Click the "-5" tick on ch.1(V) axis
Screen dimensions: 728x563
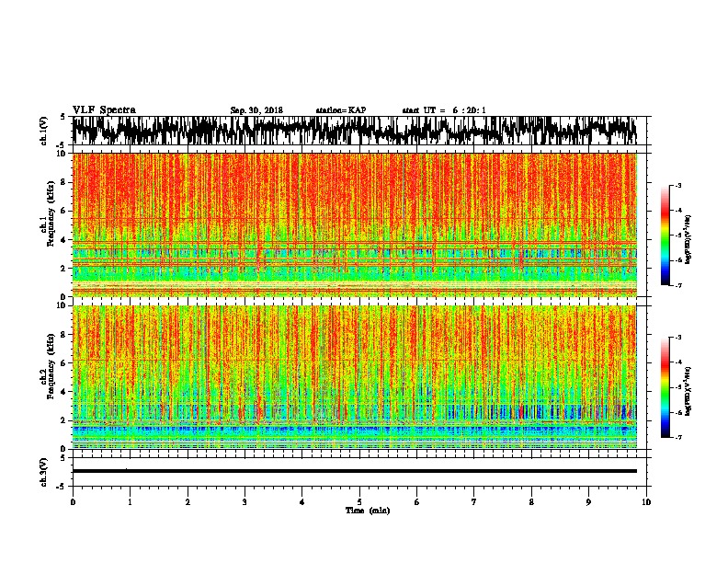click(62, 145)
